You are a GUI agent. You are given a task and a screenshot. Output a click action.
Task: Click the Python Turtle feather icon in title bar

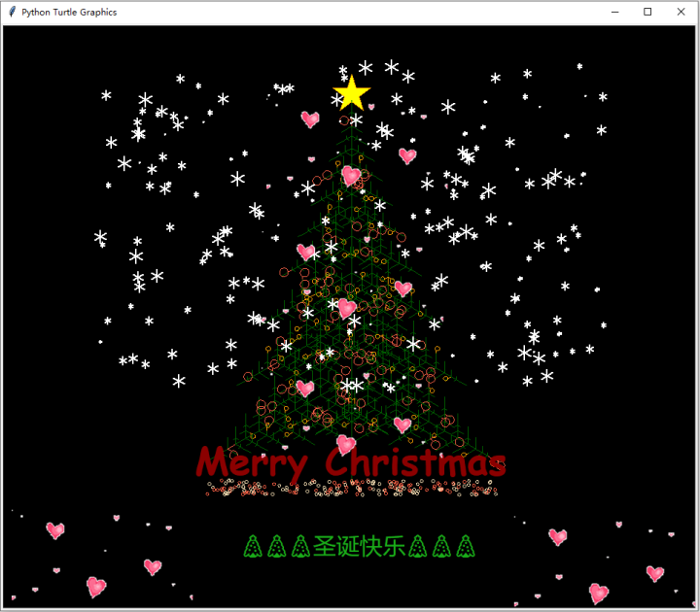13,12
